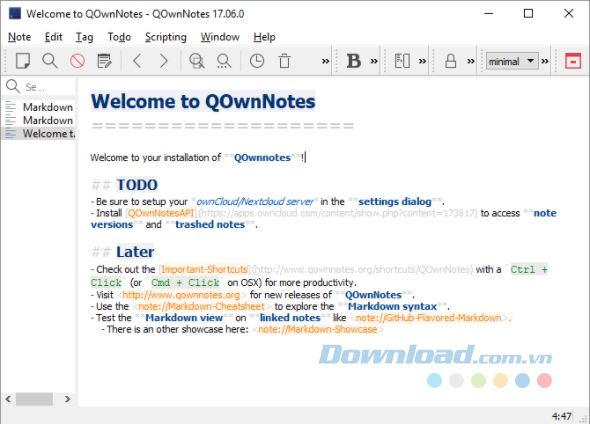590x424 pixels.
Task: Expand overflow chevron after split view icon
Action: tap(423, 61)
